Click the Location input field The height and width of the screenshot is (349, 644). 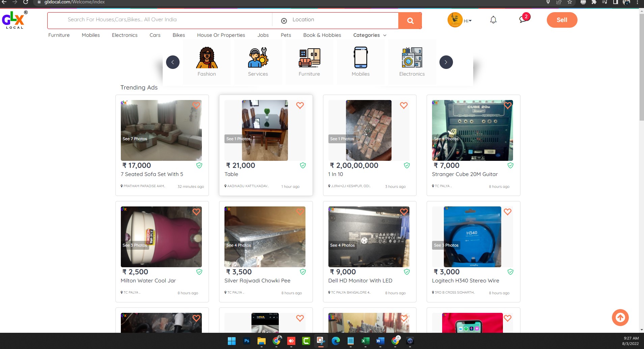pyautogui.click(x=341, y=20)
